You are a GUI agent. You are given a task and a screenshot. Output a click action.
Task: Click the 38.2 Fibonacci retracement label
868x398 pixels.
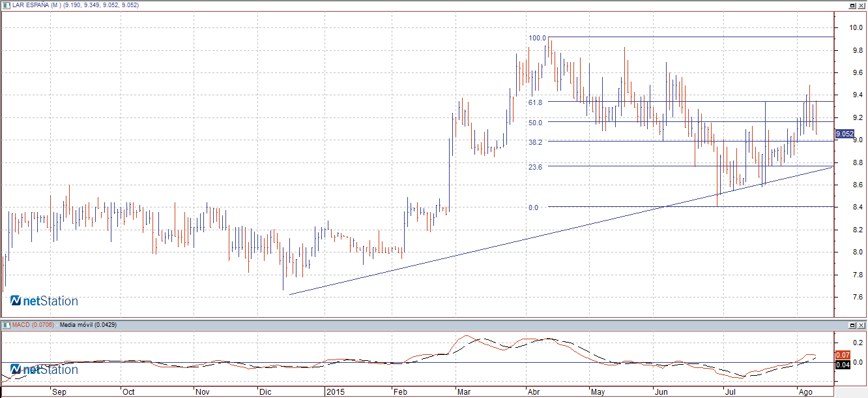[536, 142]
